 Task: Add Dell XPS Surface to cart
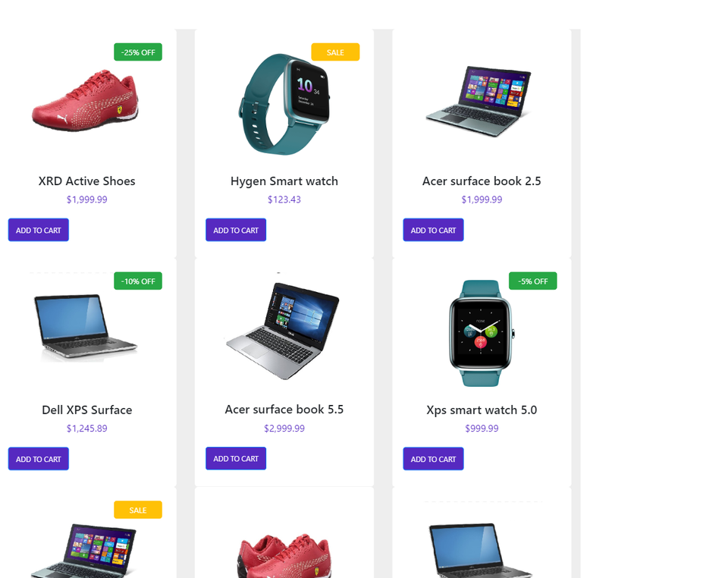[x=39, y=459]
